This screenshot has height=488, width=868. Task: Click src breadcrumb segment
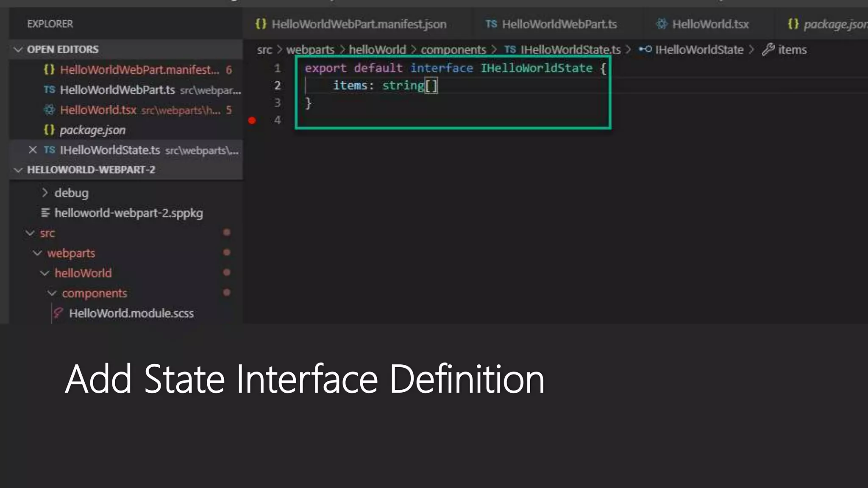pos(264,50)
